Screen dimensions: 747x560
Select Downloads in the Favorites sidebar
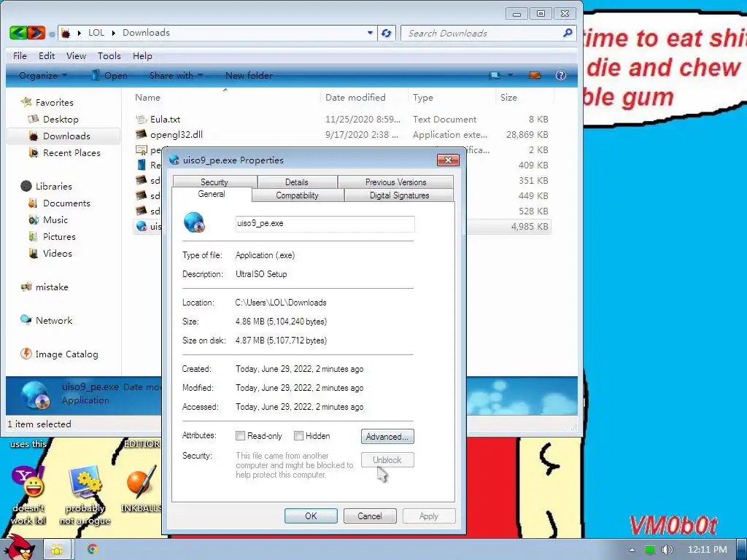pos(66,136)
